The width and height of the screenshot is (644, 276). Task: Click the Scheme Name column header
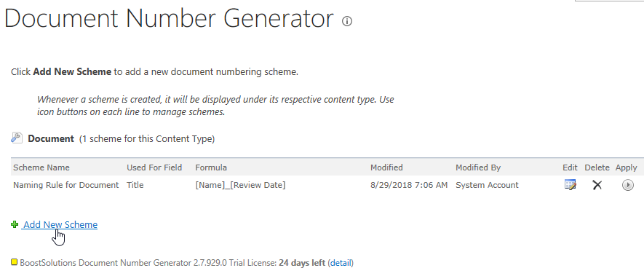point(41,167)
